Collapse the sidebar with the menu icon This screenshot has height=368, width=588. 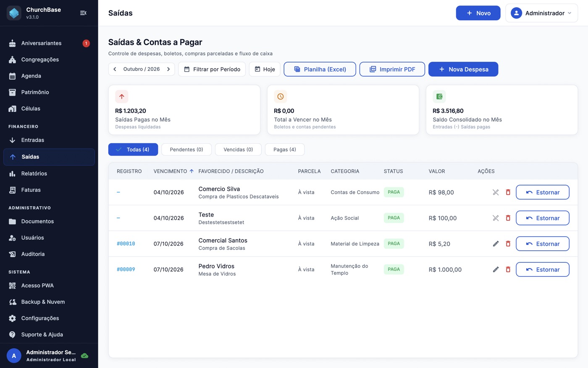(x=83, y=13)
